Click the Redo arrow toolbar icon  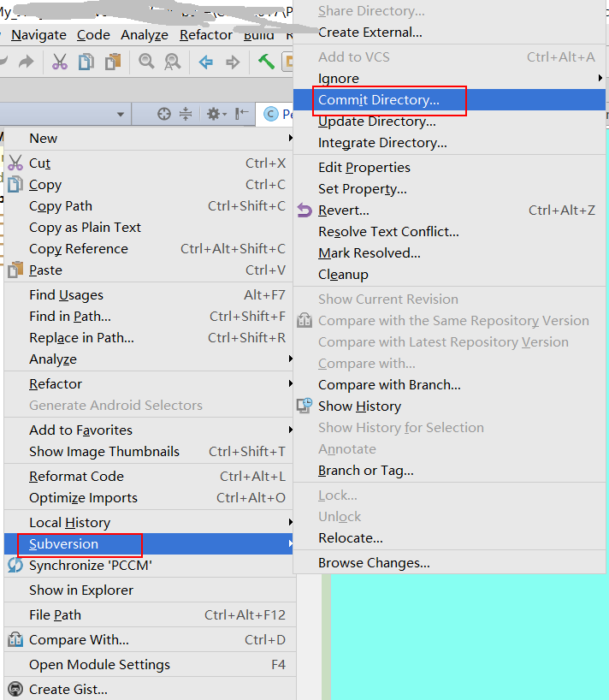pos(27,62)
